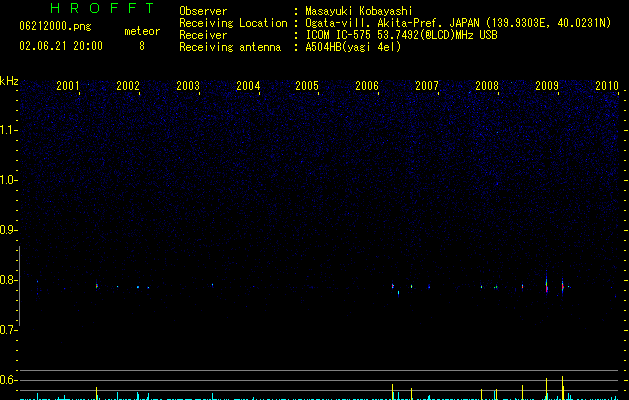This screenshot has height=400, width=629.
Task: Click the gray vertical range bar beside the 0.8 kHz label
Action: tap(19, 286)
